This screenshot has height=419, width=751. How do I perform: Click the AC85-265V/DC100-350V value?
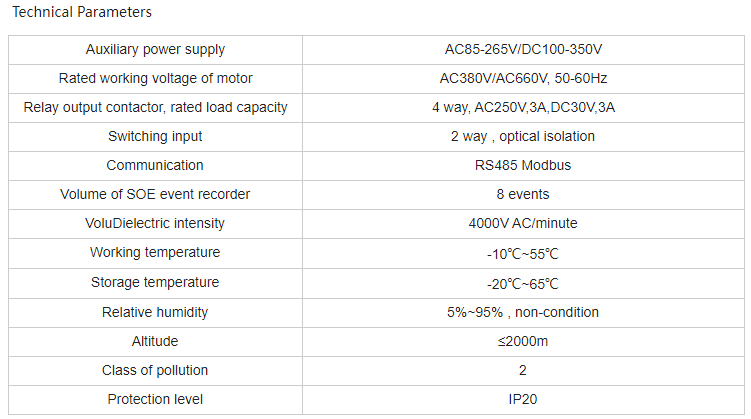[x=523, y=49]
